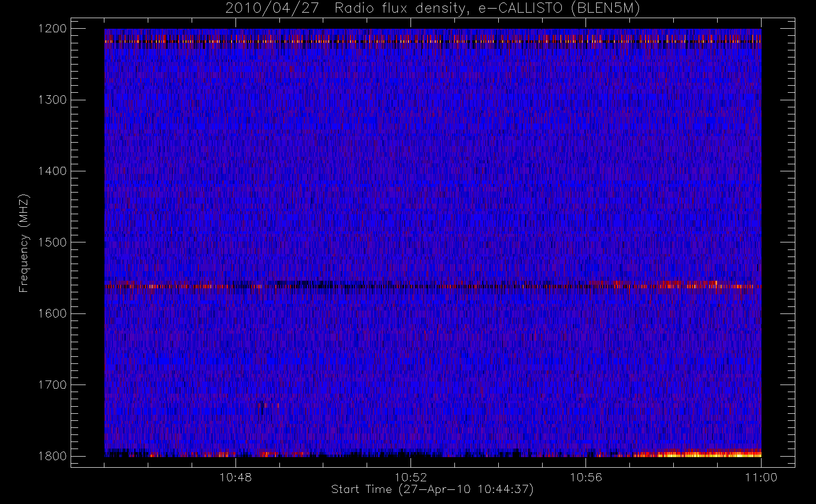816x504 pixels.
Task: Click the 11:00 time axis label
Action: tap(761, 477)
